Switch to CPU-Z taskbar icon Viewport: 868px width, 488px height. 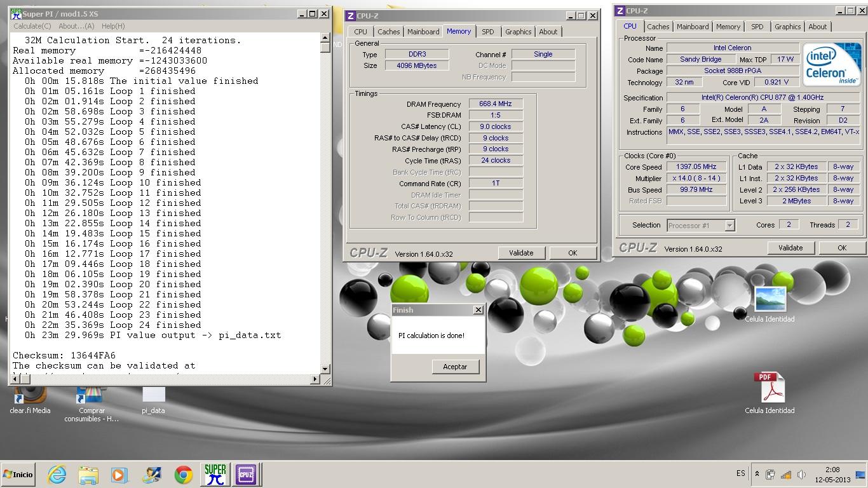[246, 475]
